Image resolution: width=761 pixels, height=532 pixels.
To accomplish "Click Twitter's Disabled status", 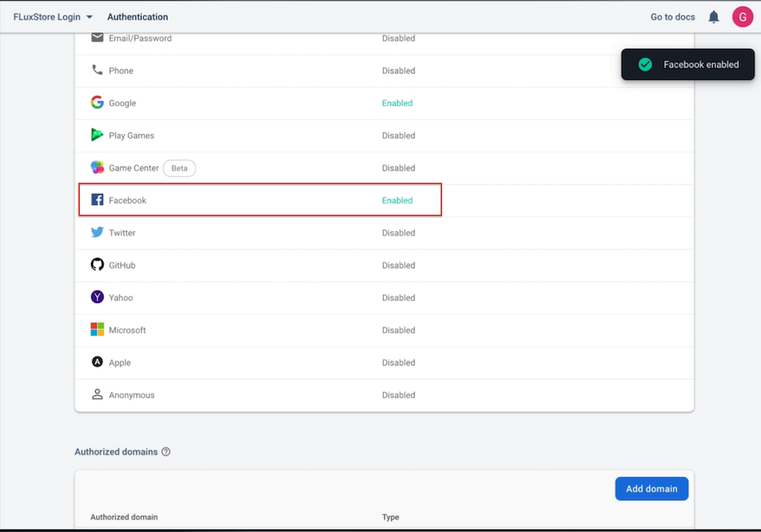I will [399, 233].
